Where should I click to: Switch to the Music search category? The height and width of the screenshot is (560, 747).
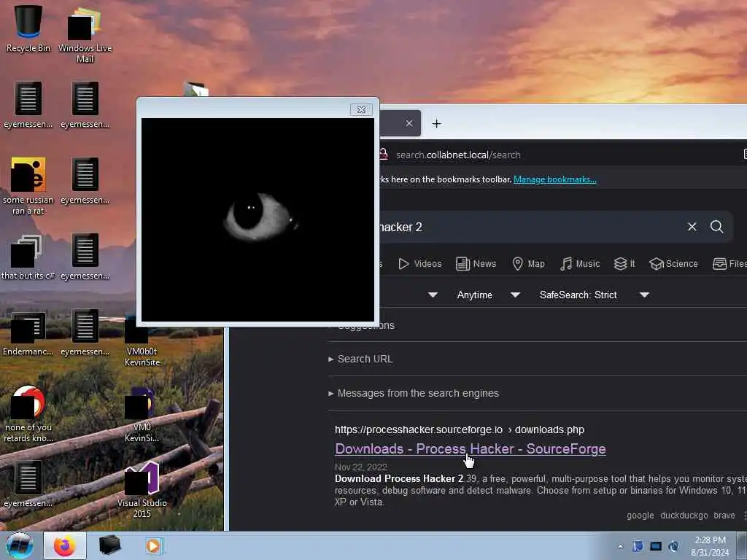tap(580, 264)
